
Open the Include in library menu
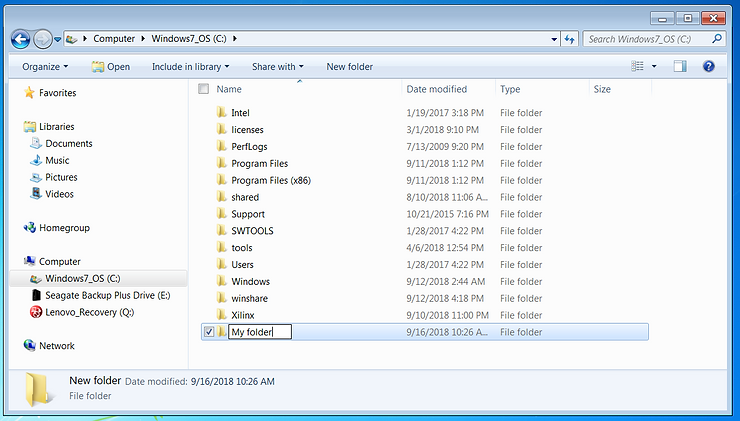[190, 67]
